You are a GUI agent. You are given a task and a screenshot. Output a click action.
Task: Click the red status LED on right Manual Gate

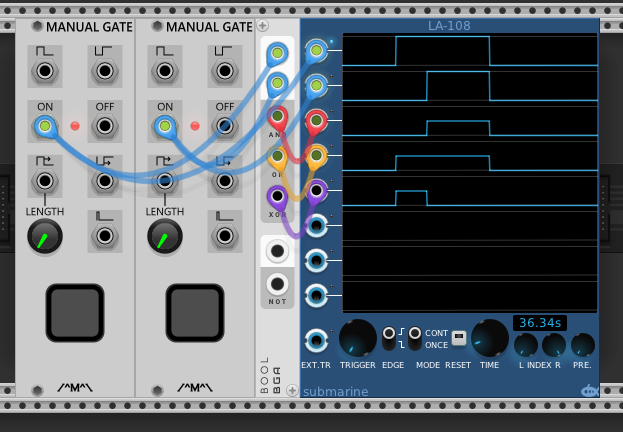tap(195, 126)
